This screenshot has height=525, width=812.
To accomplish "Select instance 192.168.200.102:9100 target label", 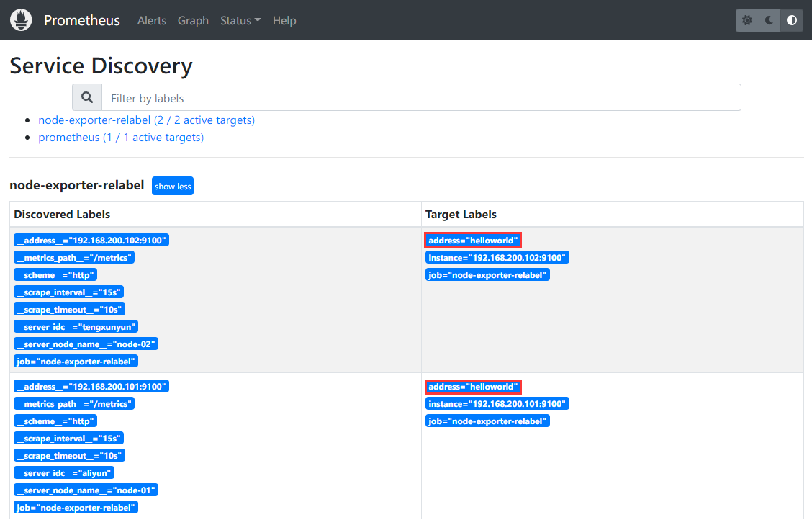I will [497, 258].
